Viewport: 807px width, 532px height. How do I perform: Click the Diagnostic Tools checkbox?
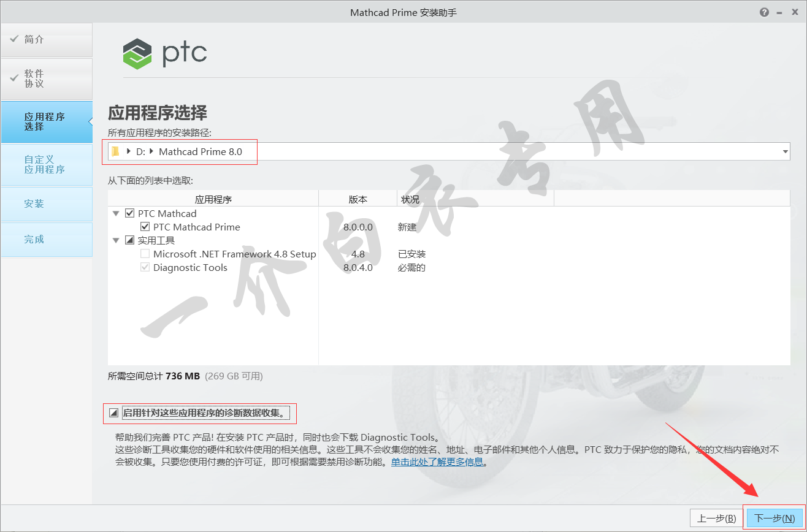145,267
